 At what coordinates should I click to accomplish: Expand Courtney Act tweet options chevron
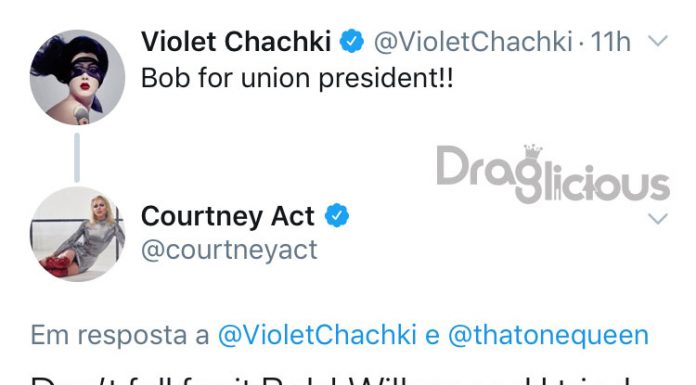[658, 218]
